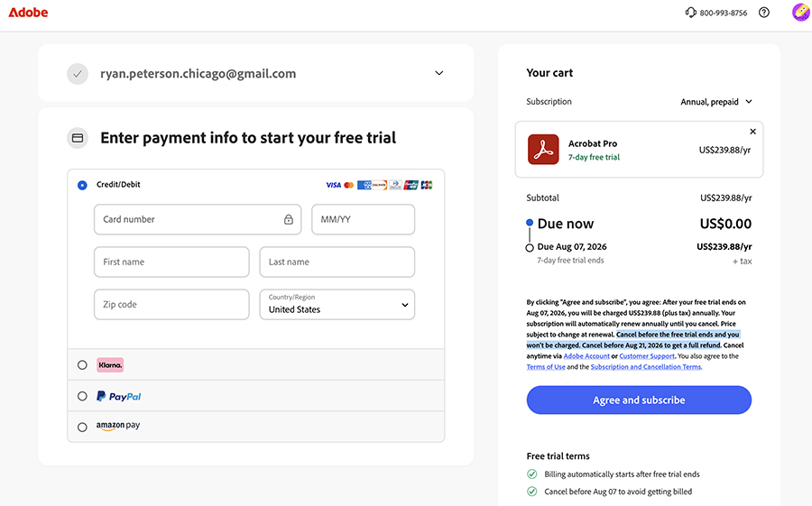This screenshot has width=812, height=506.
Task: Select the Amazon Pay radio button
Action: pos(82,428)
